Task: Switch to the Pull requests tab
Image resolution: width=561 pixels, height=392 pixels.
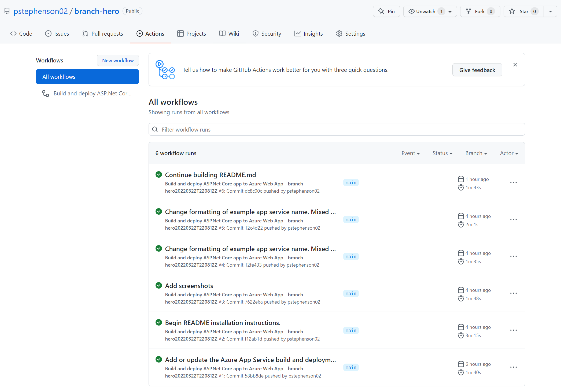Action: pos(103,34)
